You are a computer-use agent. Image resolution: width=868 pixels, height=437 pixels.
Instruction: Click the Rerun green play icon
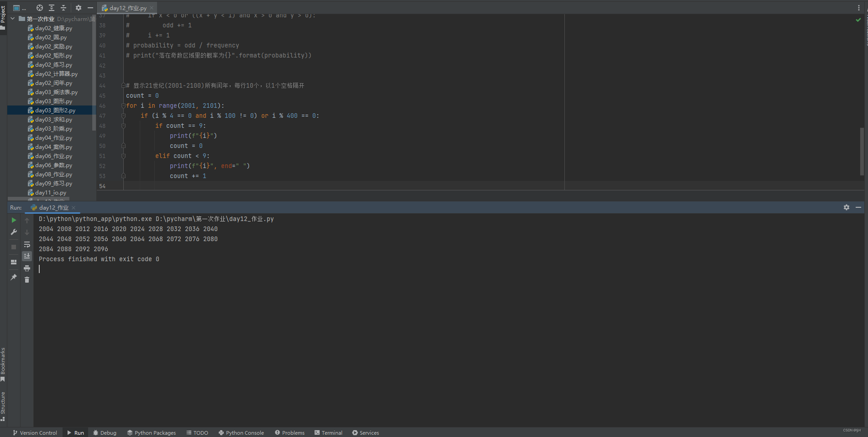14,220
